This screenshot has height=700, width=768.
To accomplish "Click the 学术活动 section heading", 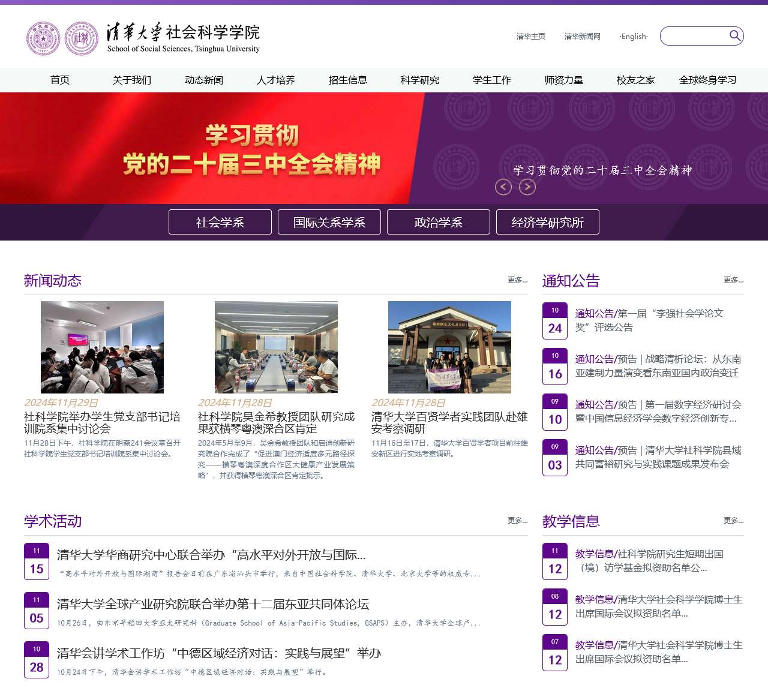I will (53, 521).
